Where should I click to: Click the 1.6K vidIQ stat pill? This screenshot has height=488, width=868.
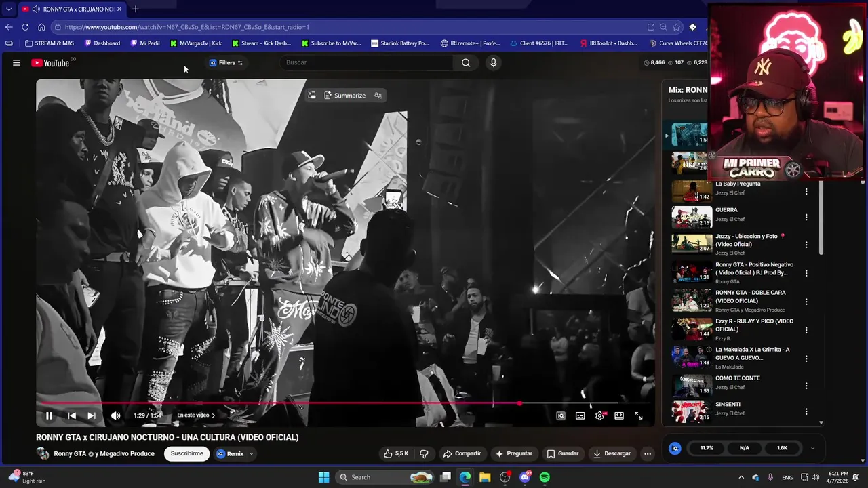point(782,448)
